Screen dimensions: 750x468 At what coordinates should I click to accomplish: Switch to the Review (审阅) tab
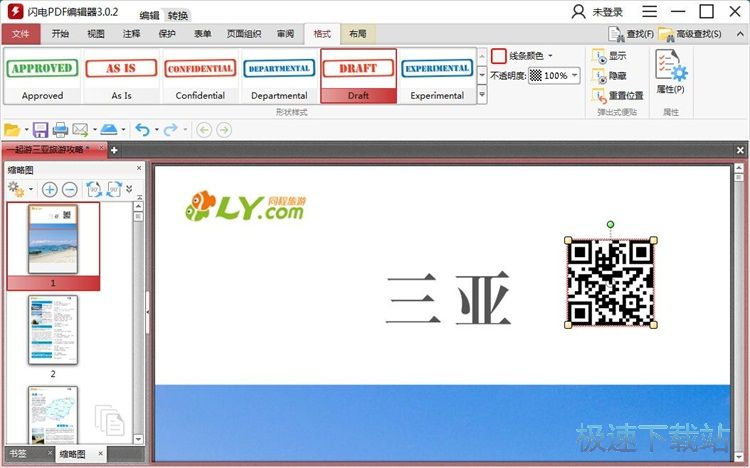pyautogui.click(x=286, y=34)
